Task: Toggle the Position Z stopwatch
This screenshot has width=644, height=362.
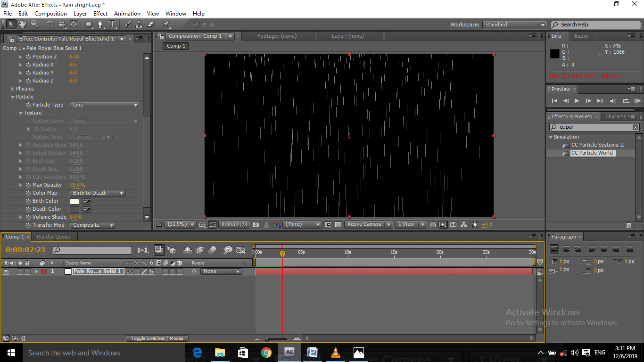Action: (x=28, y=57)
